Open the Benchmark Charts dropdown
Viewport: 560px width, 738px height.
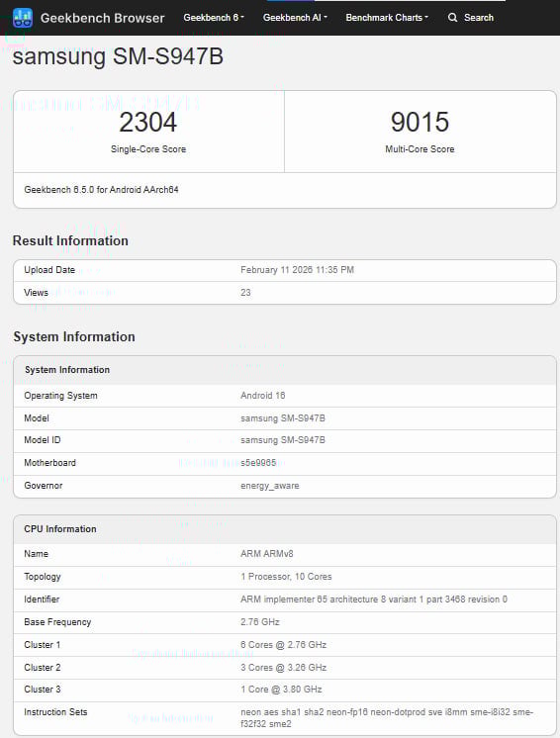[387, 18]
